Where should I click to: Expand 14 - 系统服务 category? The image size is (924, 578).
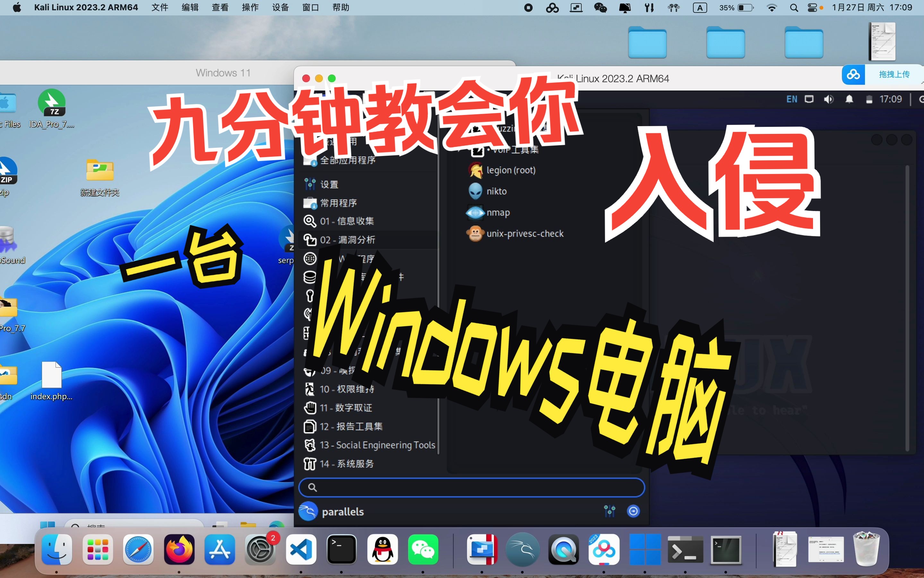pyautogui.click(x=368, y=464)
